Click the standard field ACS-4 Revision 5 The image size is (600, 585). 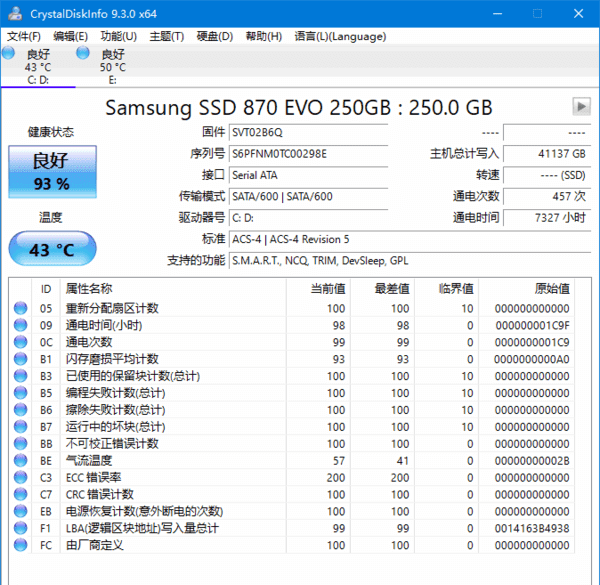coord(410,240)
